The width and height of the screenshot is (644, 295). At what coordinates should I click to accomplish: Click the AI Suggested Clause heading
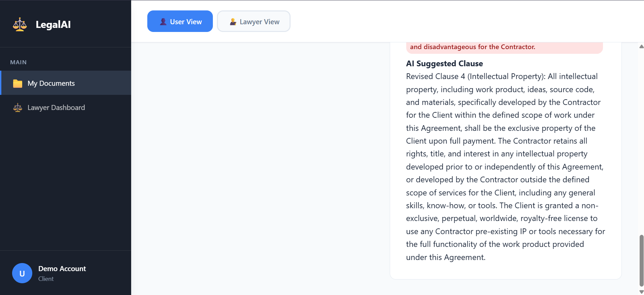click(444, 64)
